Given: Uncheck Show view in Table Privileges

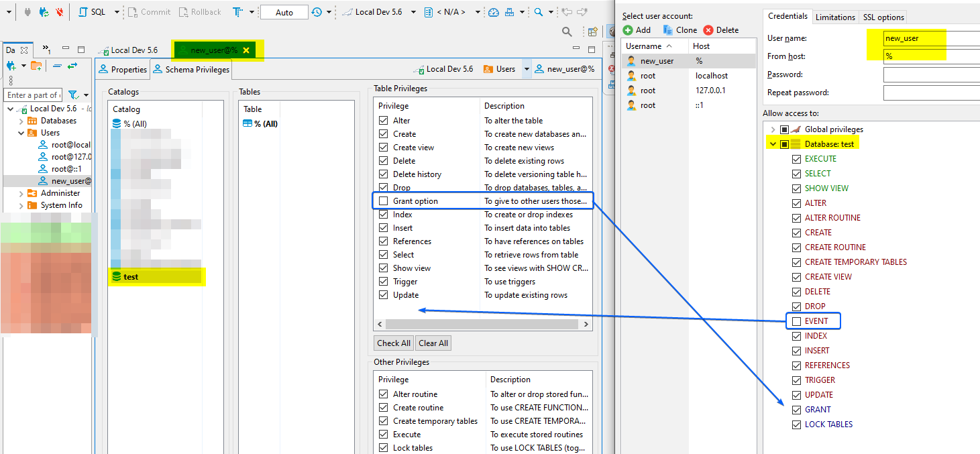Looking at the screenshot, I should tap(384, 268).
